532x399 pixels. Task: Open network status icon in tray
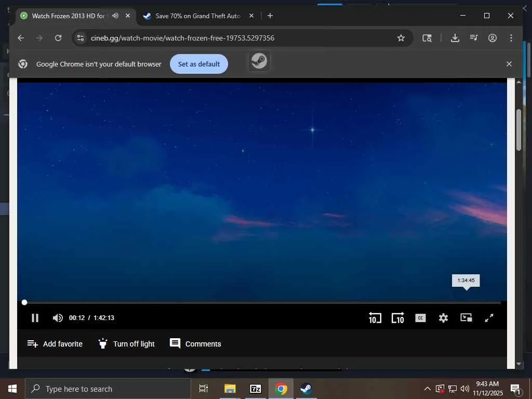pyautogui.click(x=453, y=389)
